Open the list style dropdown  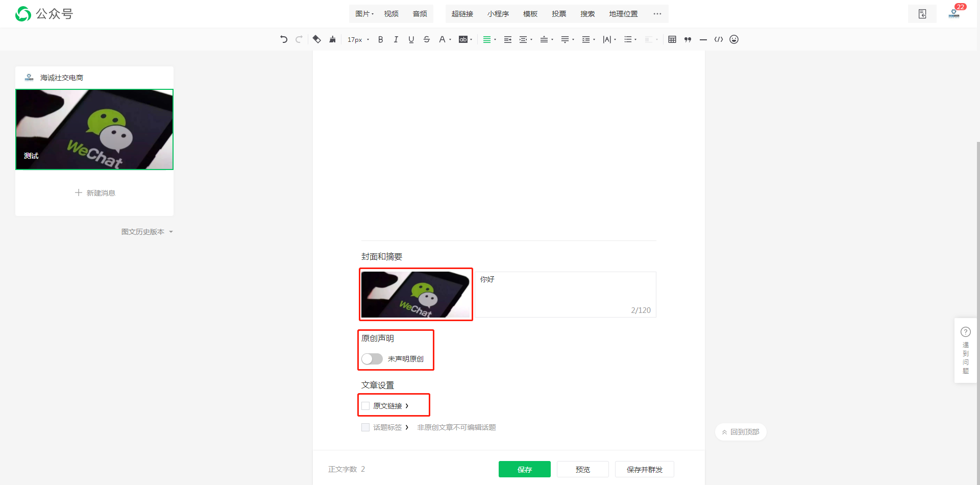pyautogui.click(x=630, y=39)
